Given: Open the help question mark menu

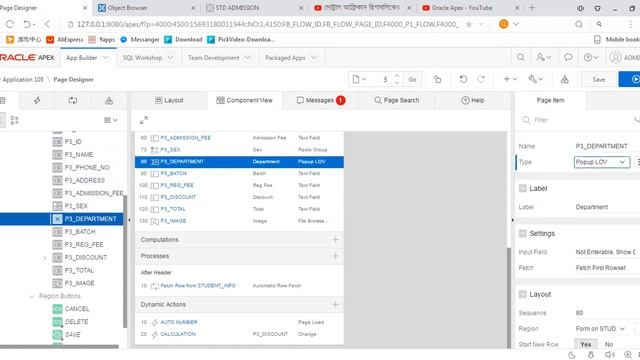Looking at the screenshot, I should point(590,58).
